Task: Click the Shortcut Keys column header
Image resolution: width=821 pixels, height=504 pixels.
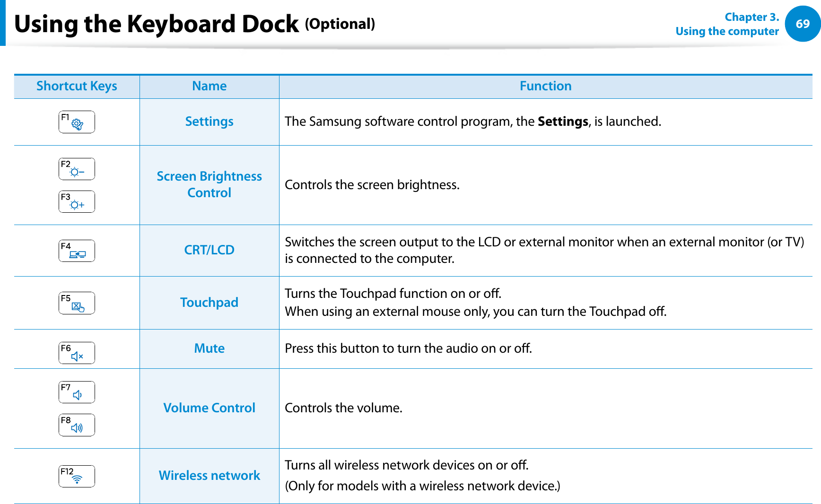Action: click(x=77, y=86)
